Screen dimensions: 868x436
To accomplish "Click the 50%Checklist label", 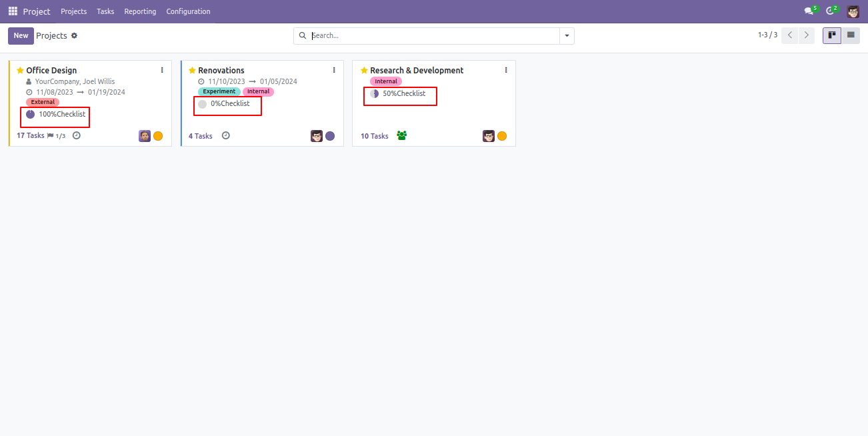I will [404, 93].
